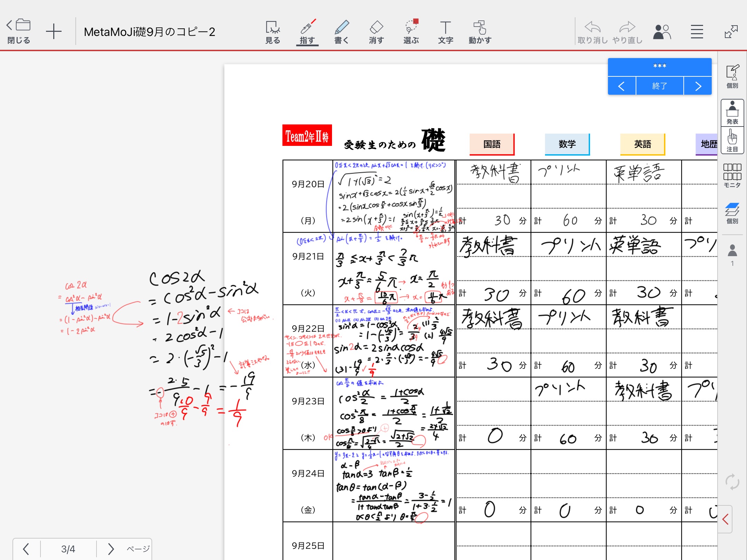Select the 選ぶ lasso selection tool
Screen dimensions: 747x560
411,32
